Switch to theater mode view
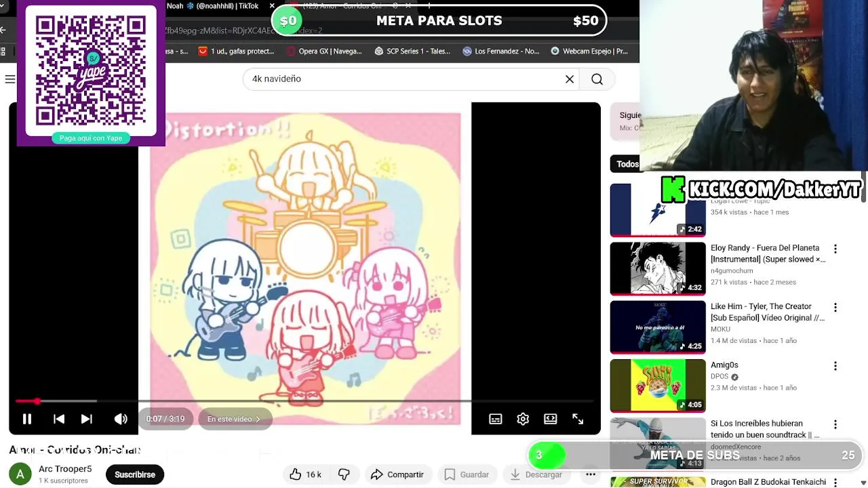The height and width of the screenshot is (488, 868). click(551, 419)
